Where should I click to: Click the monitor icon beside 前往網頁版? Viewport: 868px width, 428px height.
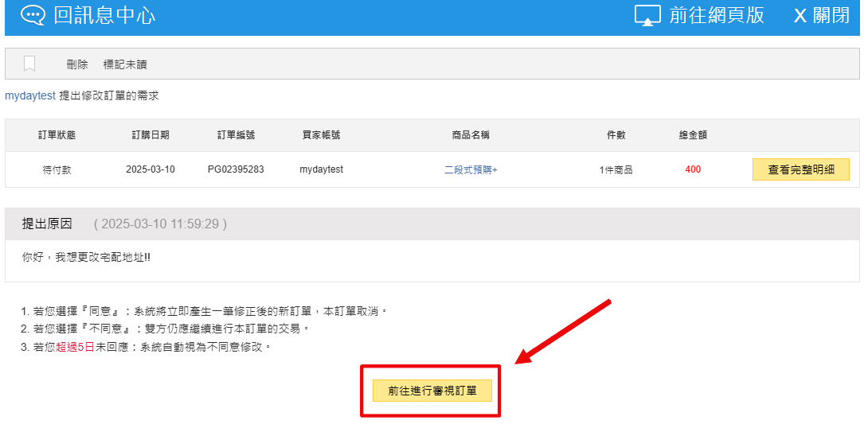(x=647, y=15)
